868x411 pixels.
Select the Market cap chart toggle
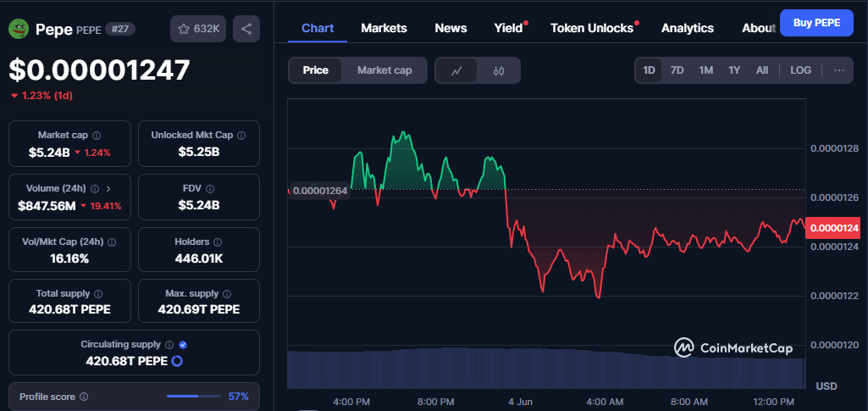(384, 70)
